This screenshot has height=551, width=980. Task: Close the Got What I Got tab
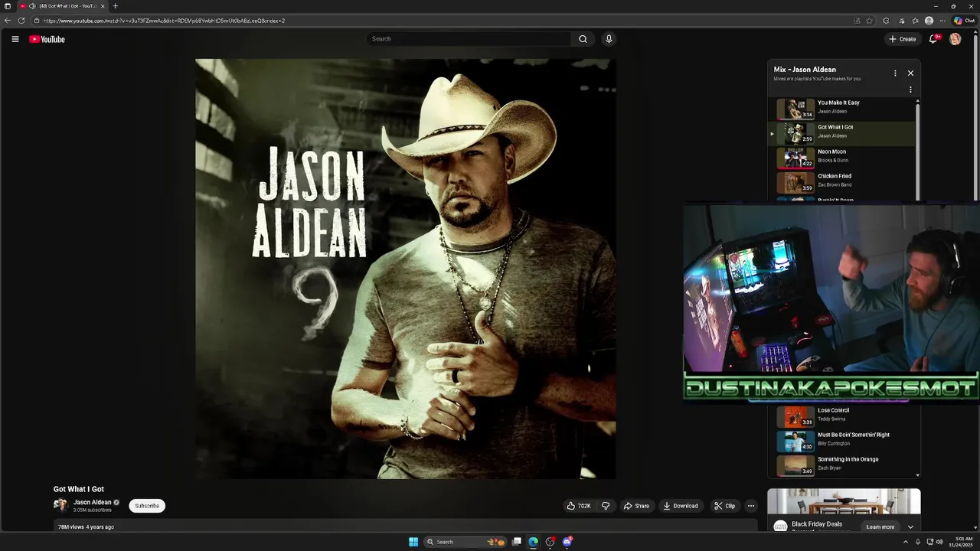[103, 6]
